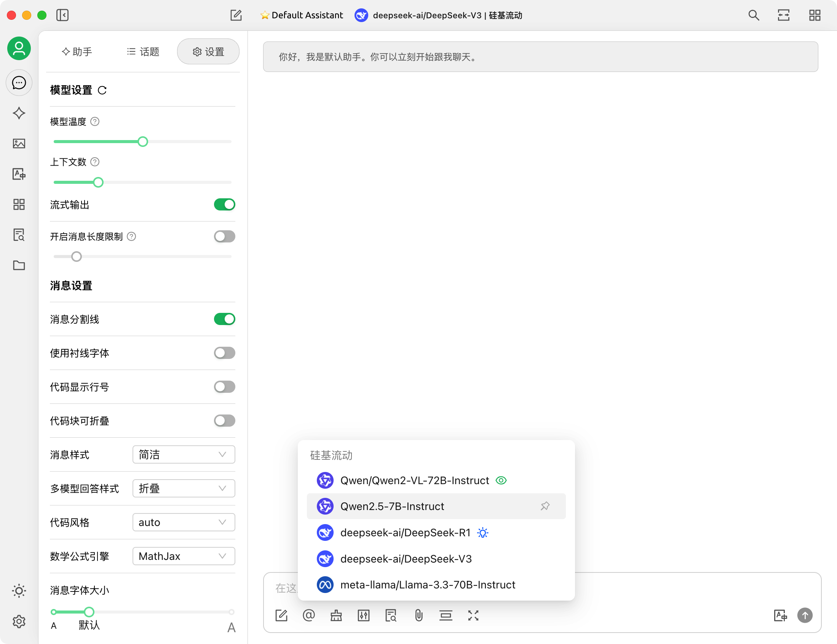This screenshot has height=644, width=837.
Task: Open the image painting sidebar icon
Action: (19, 143)
